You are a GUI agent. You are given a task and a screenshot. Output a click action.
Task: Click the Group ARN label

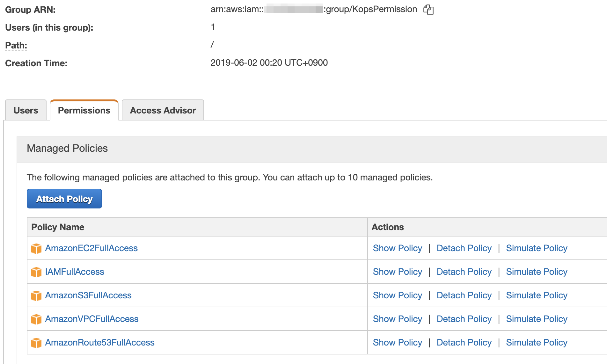(x=30, y=10)
